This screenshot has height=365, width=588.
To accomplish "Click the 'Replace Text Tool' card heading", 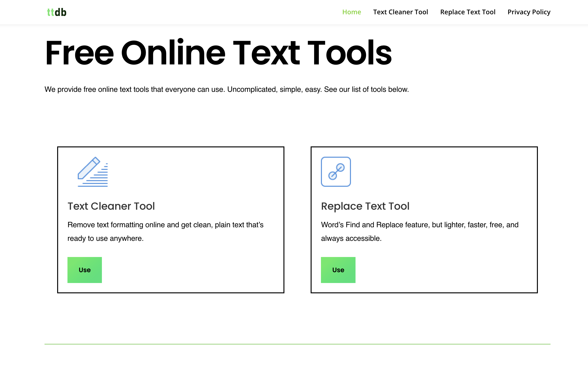I will point(365,206).
